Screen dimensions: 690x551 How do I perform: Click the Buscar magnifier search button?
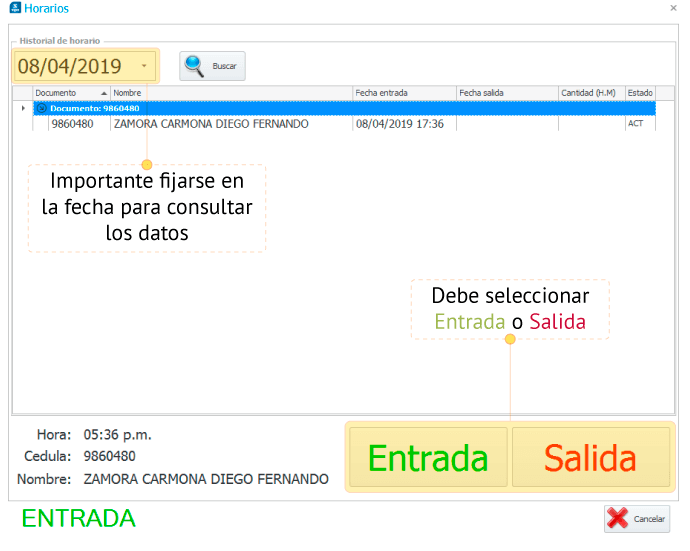click(x=212, y=66)
